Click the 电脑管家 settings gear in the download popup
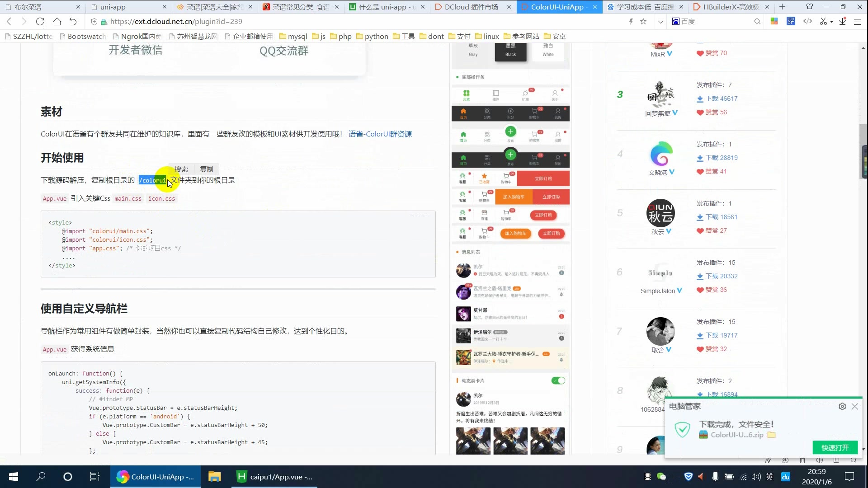This screenshot has height=488, width=868. pos(842,406)
